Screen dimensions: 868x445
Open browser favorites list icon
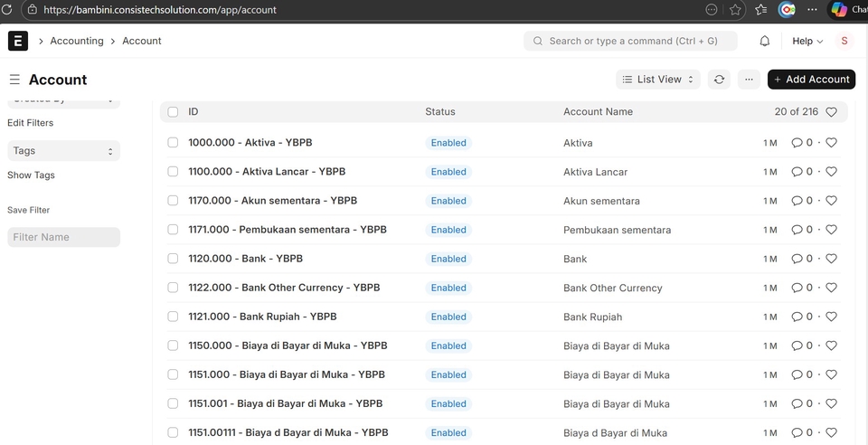(761, 9)
